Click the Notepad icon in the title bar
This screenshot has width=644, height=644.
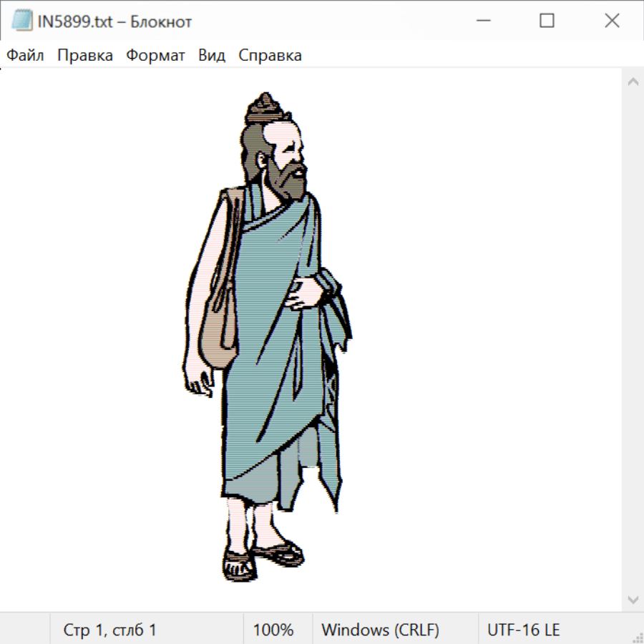click(21, 21)
